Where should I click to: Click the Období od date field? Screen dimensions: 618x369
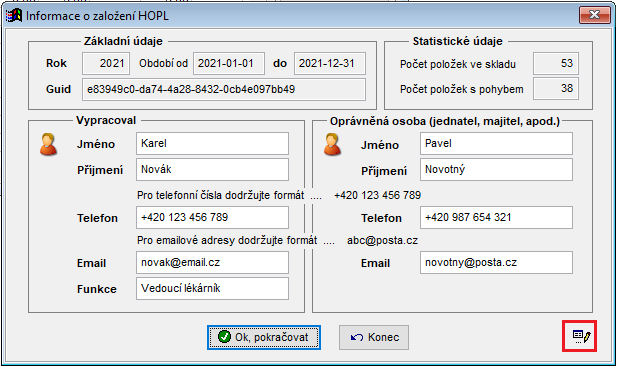click(229, 63)
